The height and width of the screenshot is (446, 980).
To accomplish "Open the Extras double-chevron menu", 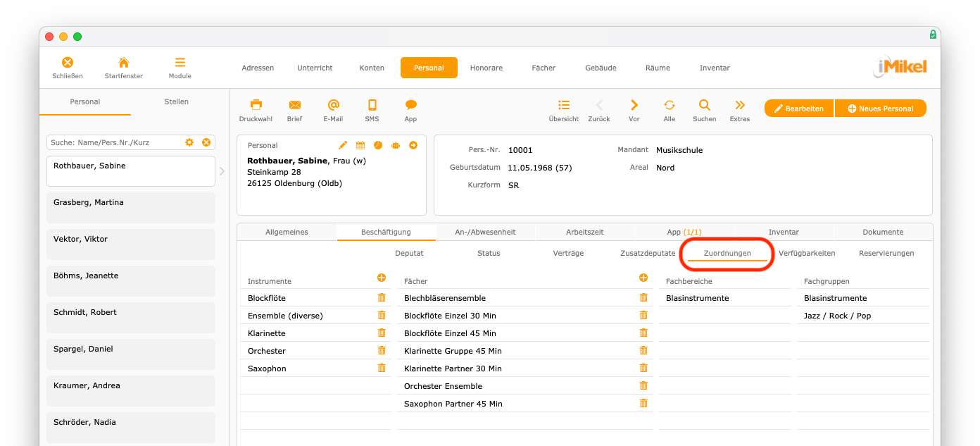I will [739, 105].
